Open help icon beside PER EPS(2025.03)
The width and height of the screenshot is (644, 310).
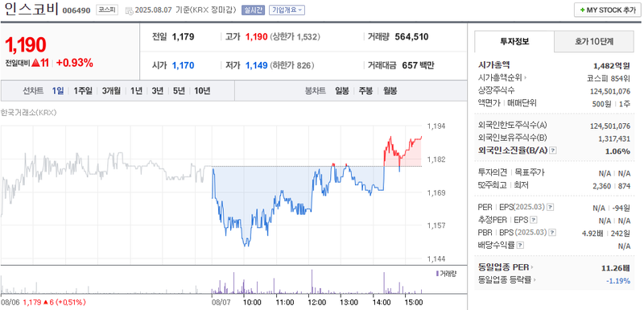tap(551, 208)
